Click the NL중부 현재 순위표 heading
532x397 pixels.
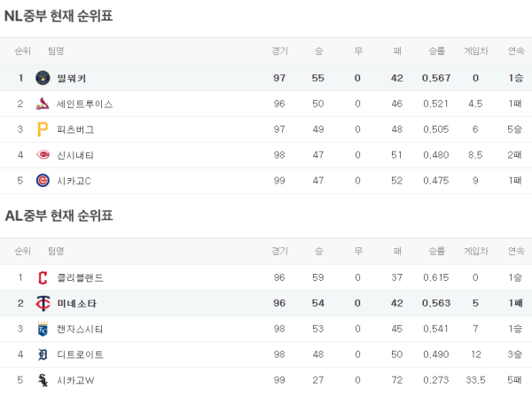[59, 16]
